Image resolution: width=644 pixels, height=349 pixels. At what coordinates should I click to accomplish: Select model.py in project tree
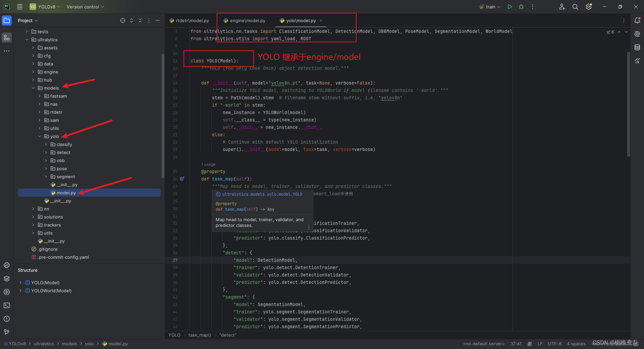pyautogui.click(x=89, y=193)
